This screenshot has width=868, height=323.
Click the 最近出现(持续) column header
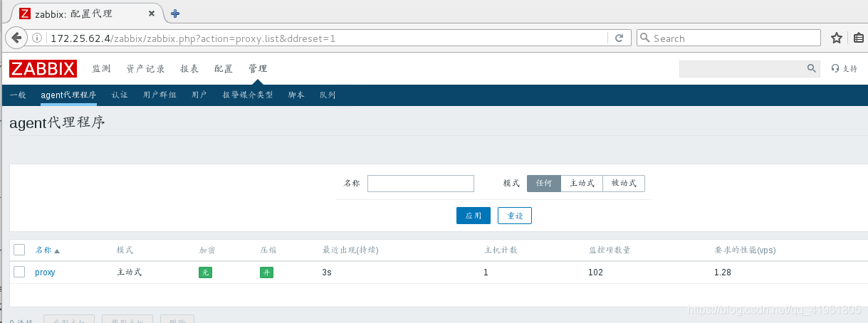pyautogui.click(x=350, y=250)
